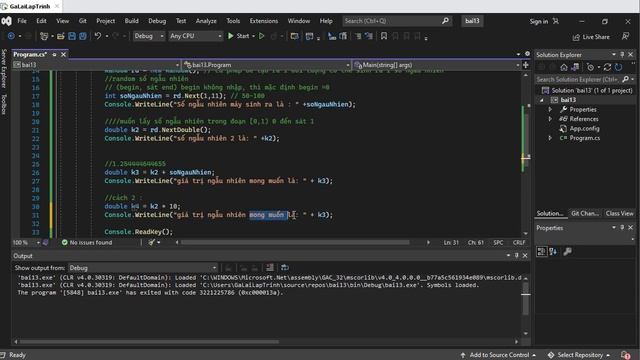Click the Property Pages wrench icon

(x=567, y=252)
